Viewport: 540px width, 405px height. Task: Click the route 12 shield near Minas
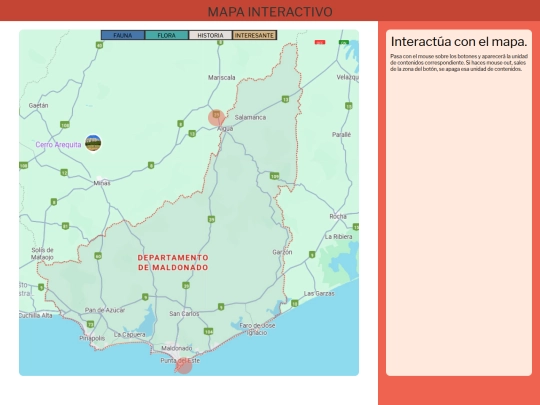click(x=64, y=173)
